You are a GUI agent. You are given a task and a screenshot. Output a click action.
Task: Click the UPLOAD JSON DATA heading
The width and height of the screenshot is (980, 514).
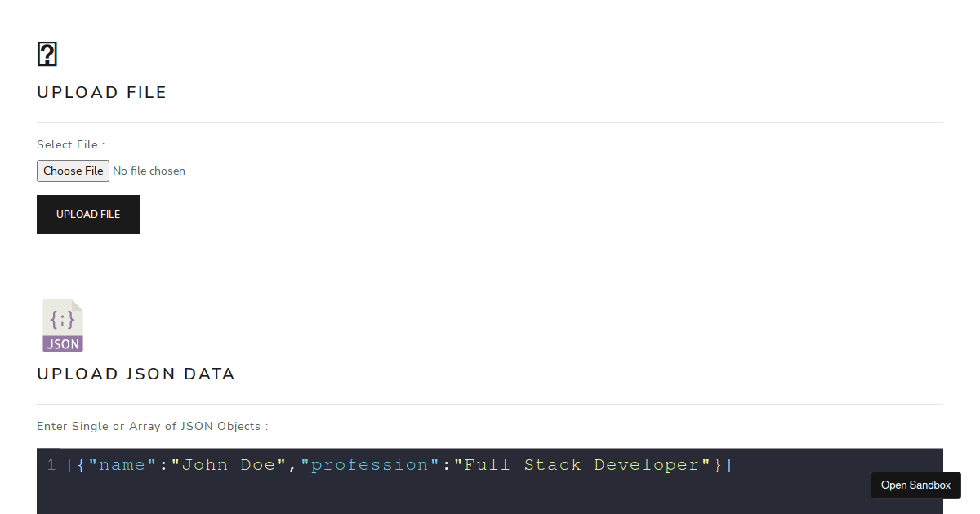pos(136,374)
